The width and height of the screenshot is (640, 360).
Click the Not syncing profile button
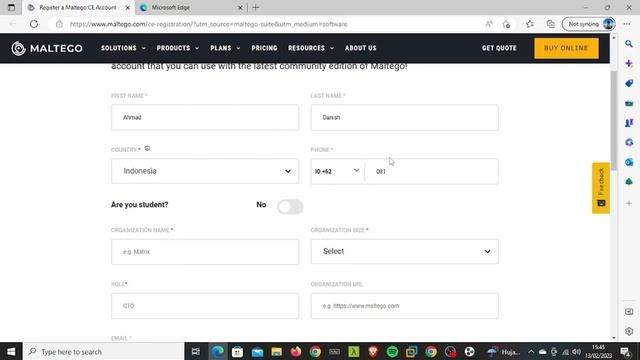(x=589, y=24)
